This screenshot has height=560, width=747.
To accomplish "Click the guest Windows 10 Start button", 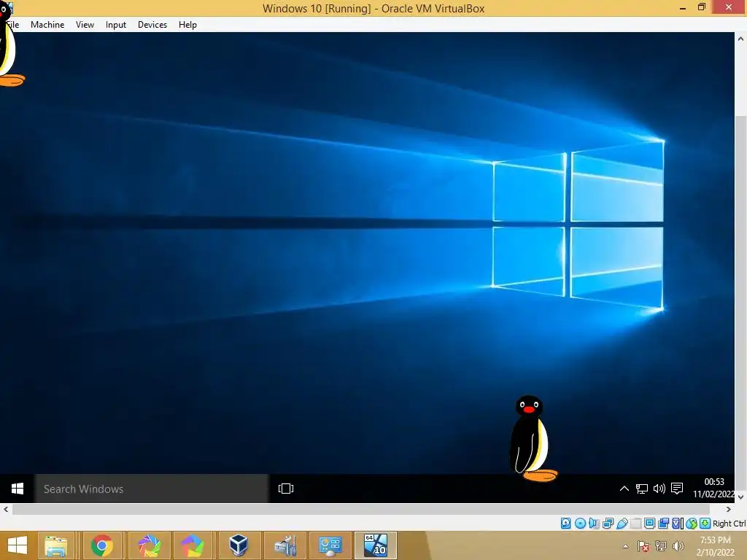I will [x=18, y=489].
